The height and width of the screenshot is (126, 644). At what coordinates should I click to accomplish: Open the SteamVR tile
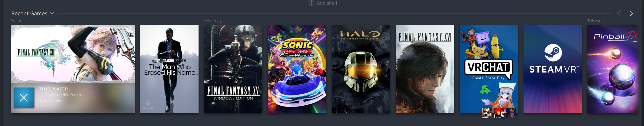[553, 69]
